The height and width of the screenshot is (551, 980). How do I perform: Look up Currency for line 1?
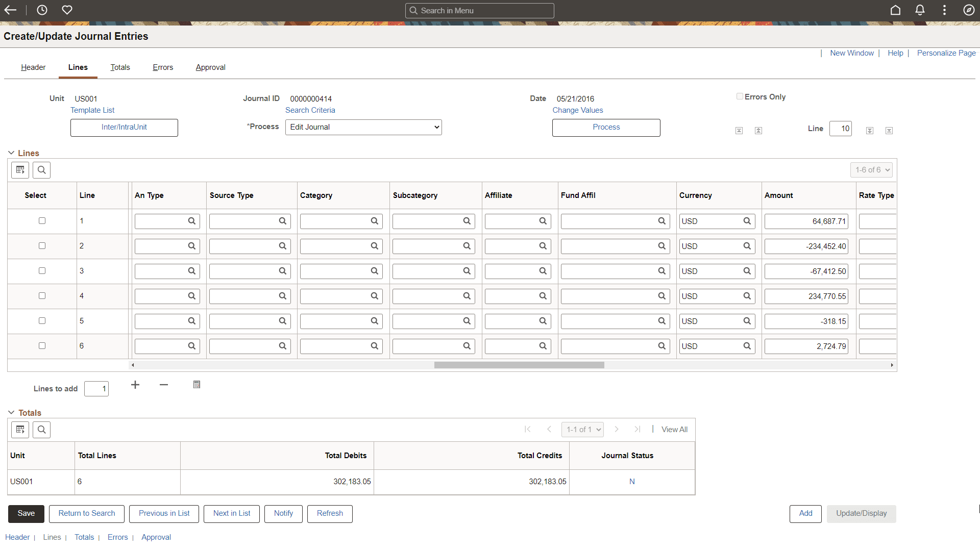747,221
